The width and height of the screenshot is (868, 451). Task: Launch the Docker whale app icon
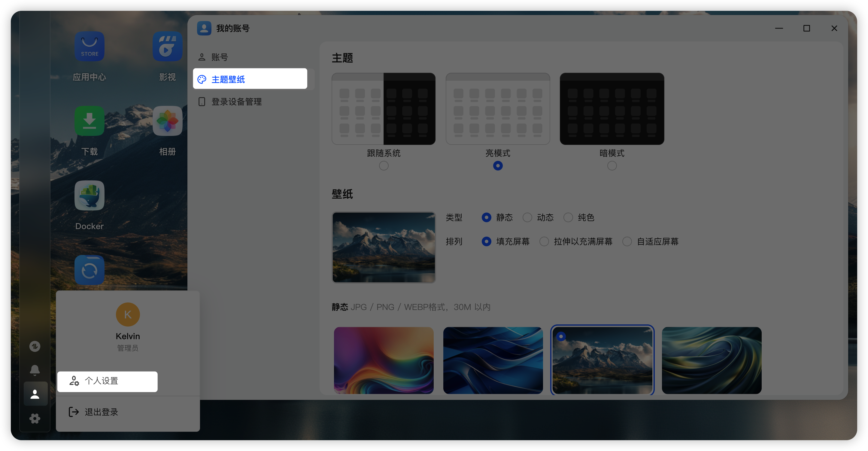(x=89, y=196)
